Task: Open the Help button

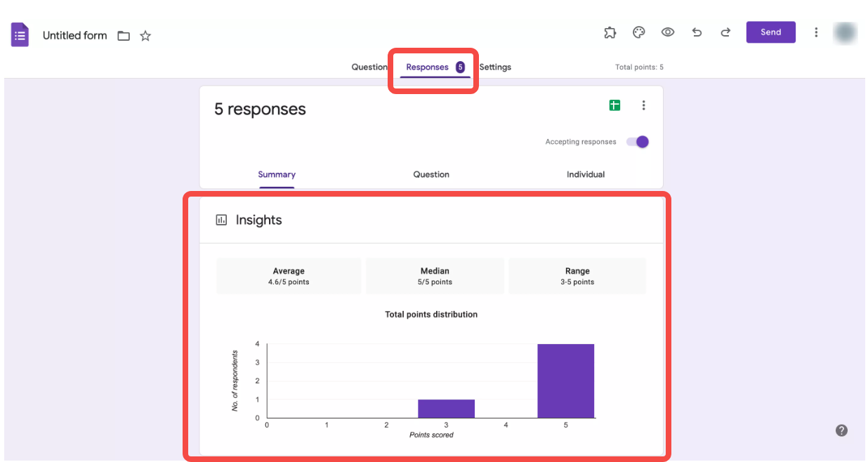Action: point(842,429)
